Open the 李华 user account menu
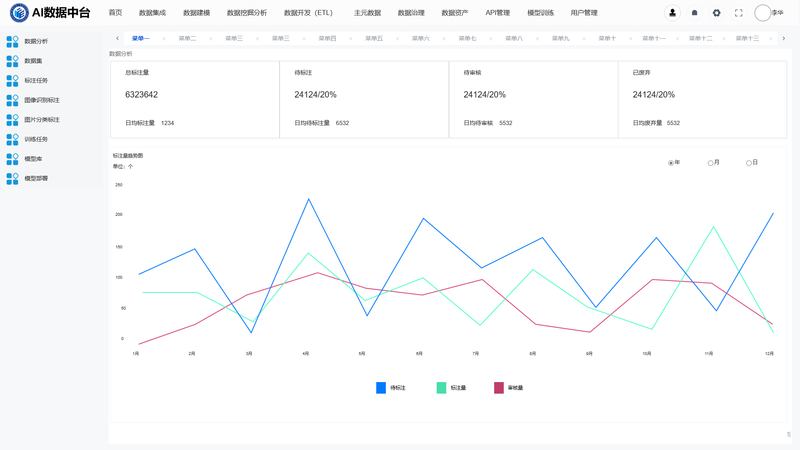800x450 pixels. [x=769, y=13]
